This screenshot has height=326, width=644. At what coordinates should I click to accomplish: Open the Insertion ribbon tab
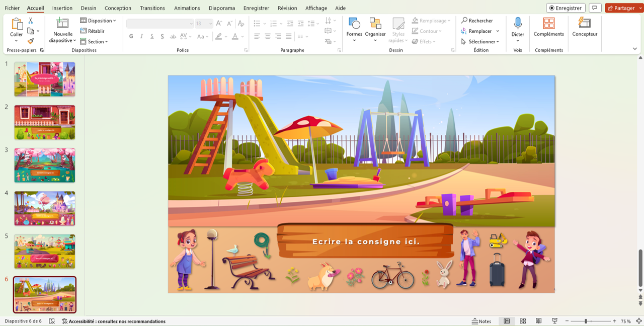62,8
